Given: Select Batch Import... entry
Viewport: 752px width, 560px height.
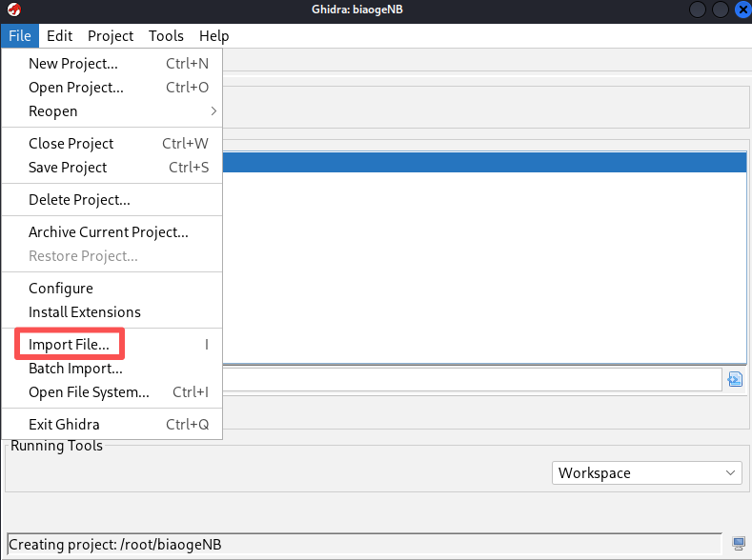Looking at the screenshot, I should tap(112, 368).
